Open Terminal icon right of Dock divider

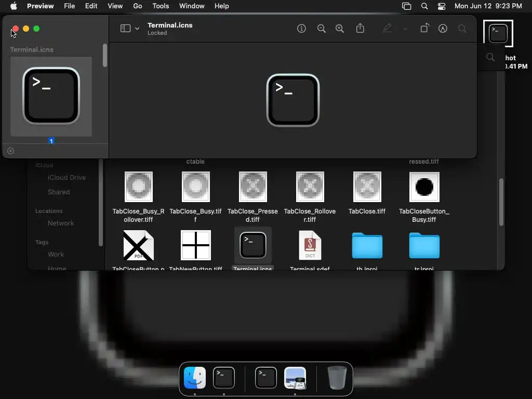(265, 378)
